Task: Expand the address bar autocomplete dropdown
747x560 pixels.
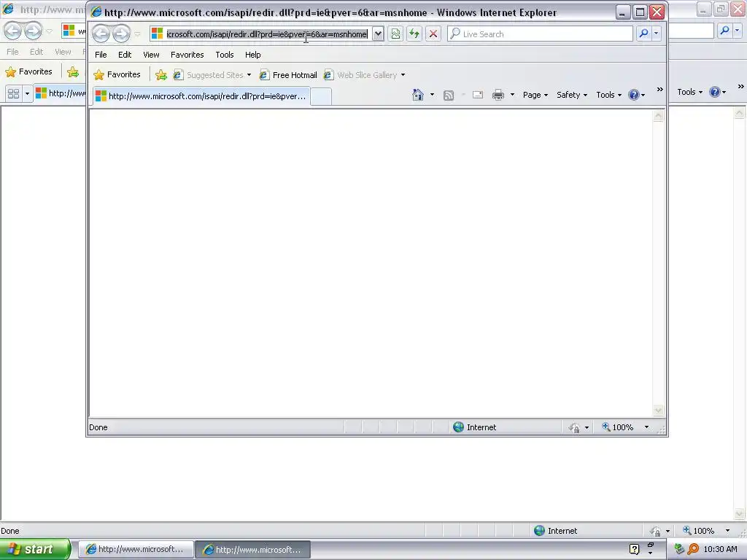Action: (378, 34)
